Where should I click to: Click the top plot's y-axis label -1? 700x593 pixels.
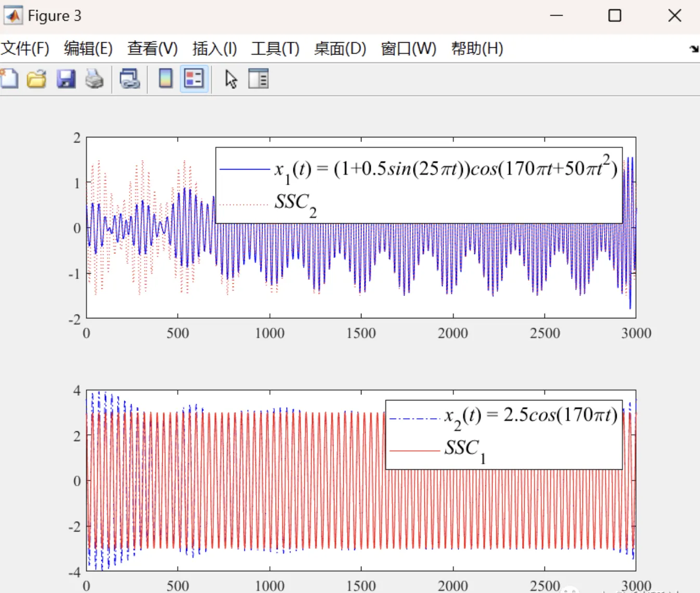click(75, 274)
